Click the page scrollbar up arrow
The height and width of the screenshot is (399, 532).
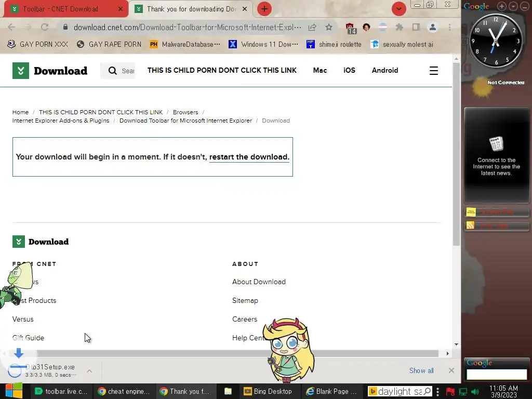point(456,58)
